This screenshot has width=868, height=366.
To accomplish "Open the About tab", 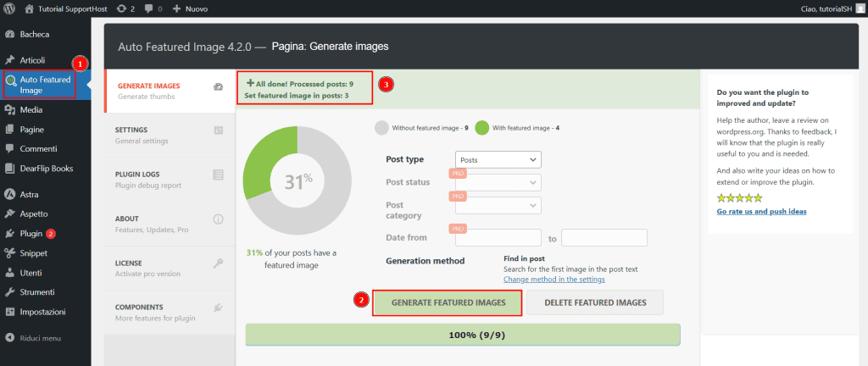I will (x=170, y=224).
